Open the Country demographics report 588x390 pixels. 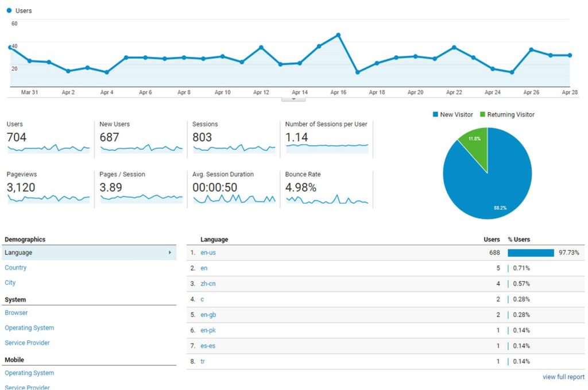16,268
